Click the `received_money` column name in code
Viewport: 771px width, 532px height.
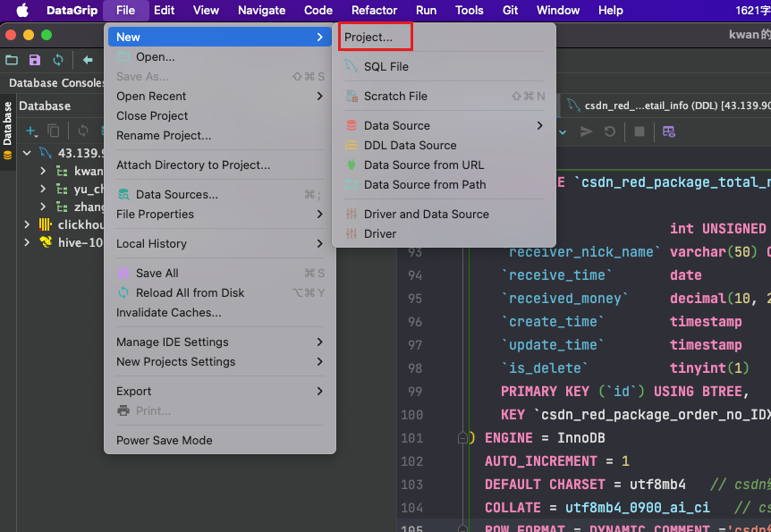click(x=564, y=299)
